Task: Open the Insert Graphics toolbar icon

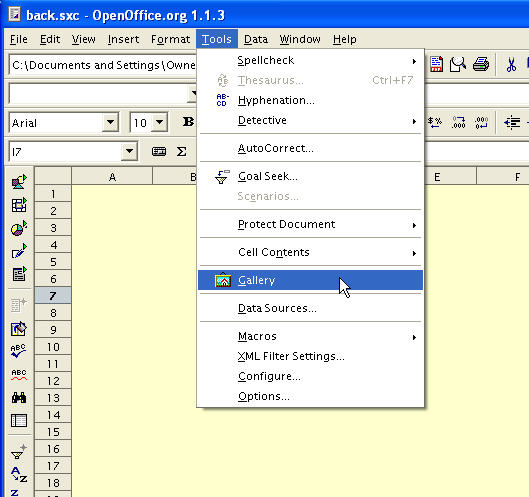Action: (x=19, y=181)
